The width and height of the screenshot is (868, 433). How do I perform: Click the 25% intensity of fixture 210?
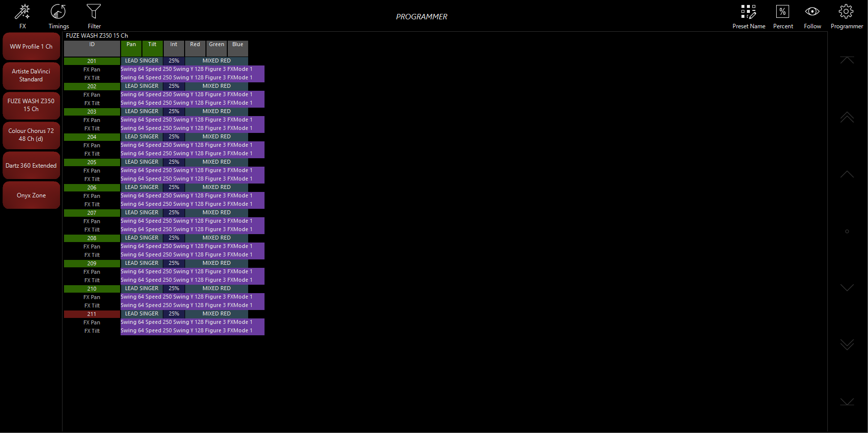(174, 289)
